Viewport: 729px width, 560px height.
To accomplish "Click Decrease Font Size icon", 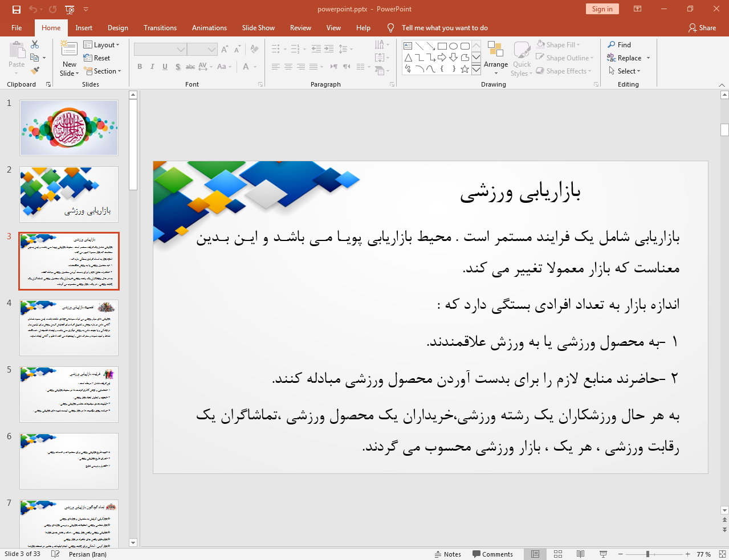I will 237,50.
